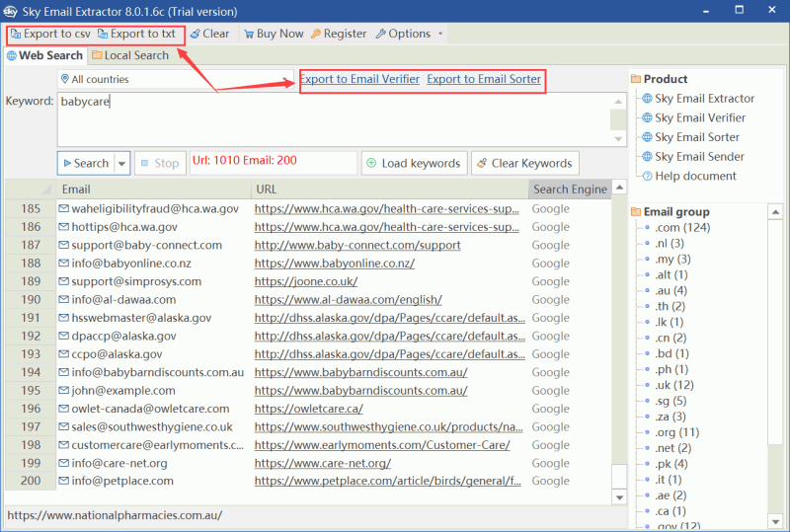
Task: Open Sky Email Sorter product link
Action: pyautogui.click(x=697, y=137)
